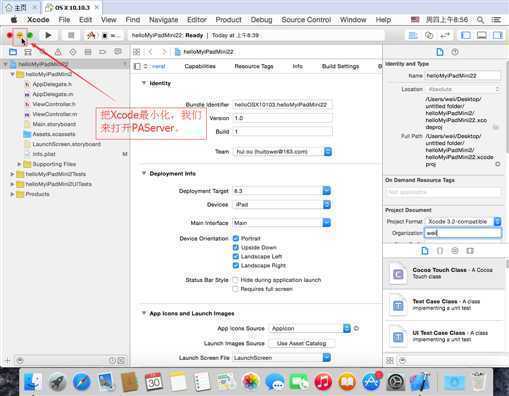
Task: Run the project with the Play button
Action: 48,35
